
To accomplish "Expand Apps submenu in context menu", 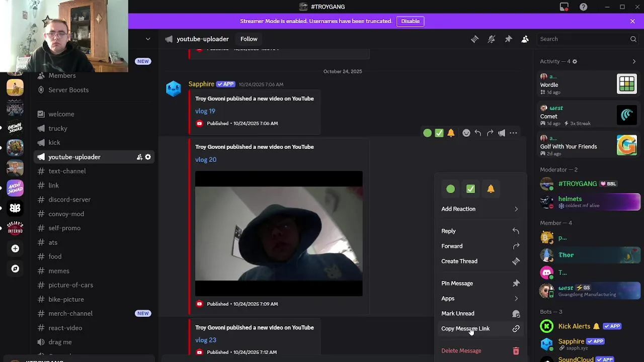I will [x=480, y=298].
